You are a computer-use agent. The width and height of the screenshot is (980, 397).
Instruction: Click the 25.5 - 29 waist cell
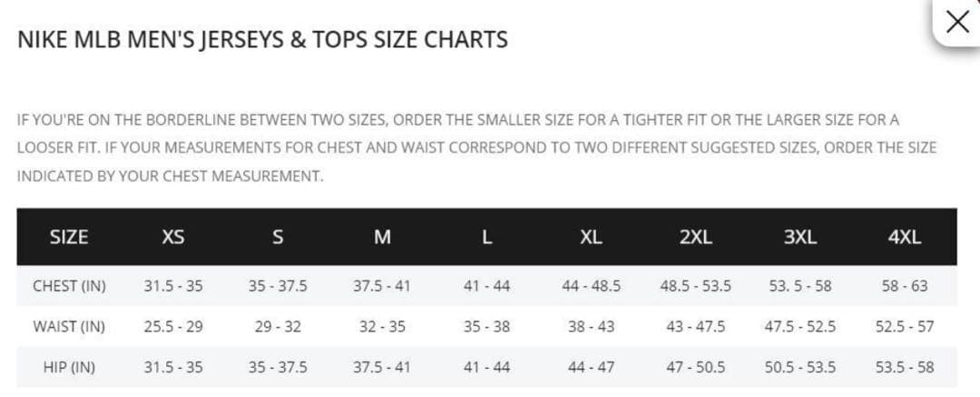click(x=173, y=326)
